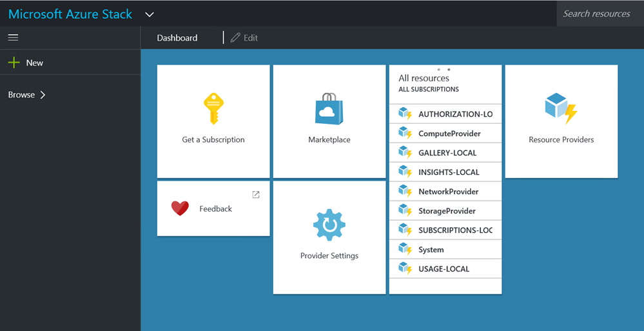Open the Marketplace tile label
This screenshot has width=644, height=331.
pyautogui.click(x=329, y=140)
